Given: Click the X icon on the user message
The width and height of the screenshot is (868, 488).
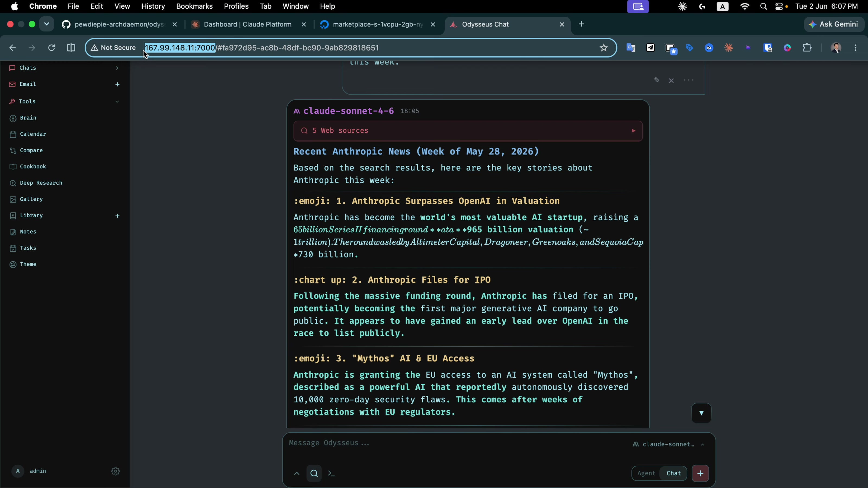Looking at the screenshot, I should coord(671,81).
